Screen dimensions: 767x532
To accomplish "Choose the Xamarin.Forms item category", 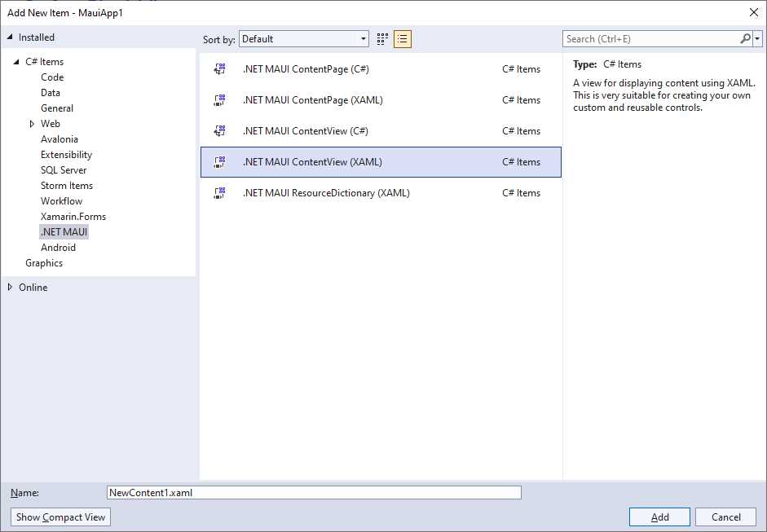I will pos(73,216).
